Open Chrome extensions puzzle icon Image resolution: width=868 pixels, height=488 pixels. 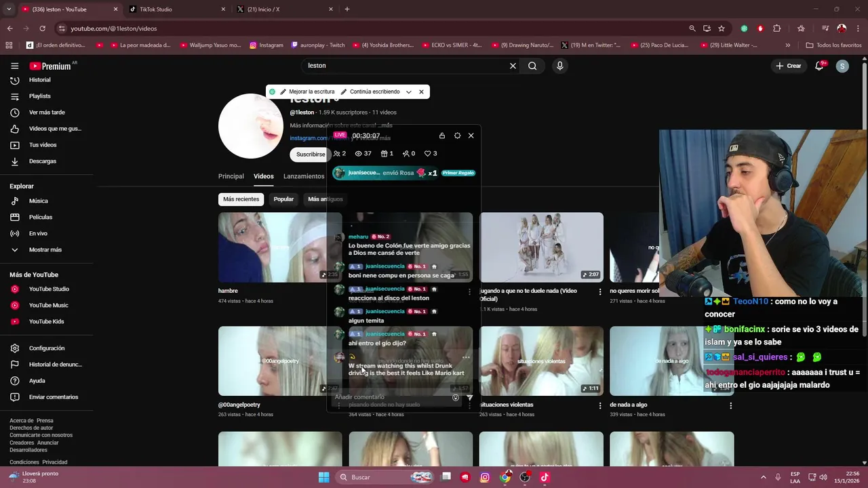pos(777,28)
